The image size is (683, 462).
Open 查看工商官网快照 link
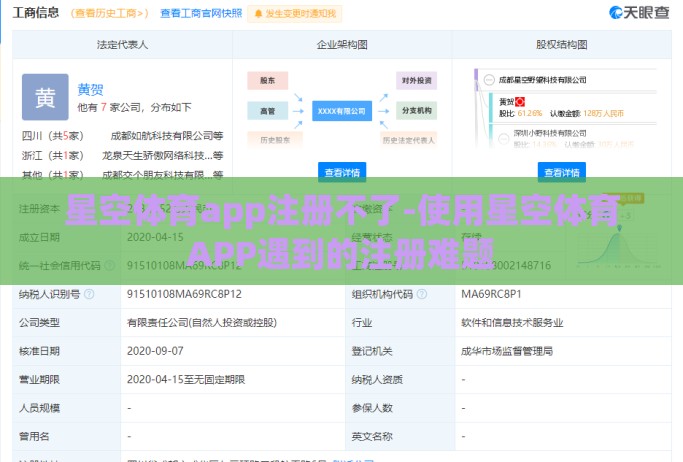(x=201, y=13)
